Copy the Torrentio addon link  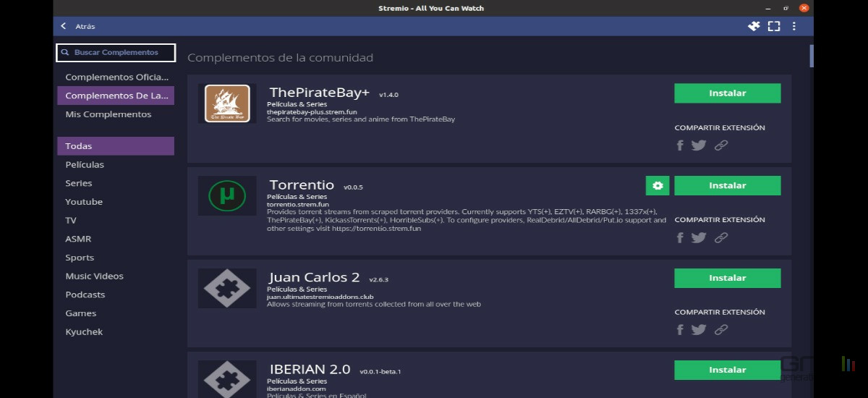tap(721, 237)
